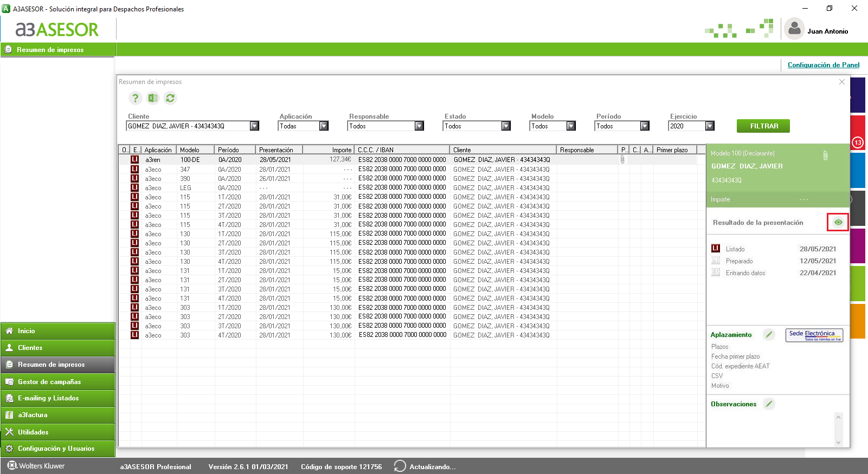Click the Juan Antonio user avatar
This screenshot has width=868, height=474.
point(794,29)
